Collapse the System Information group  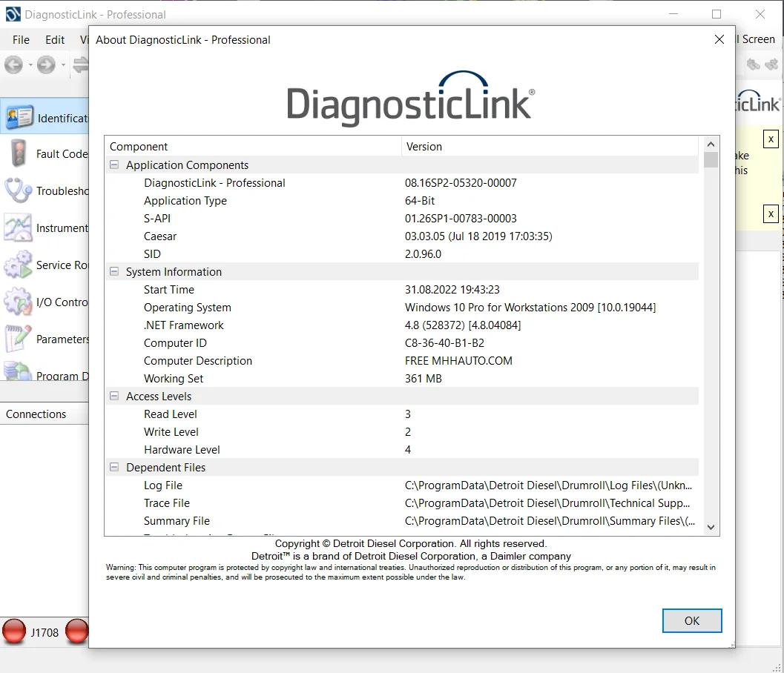tap(114, 271)
